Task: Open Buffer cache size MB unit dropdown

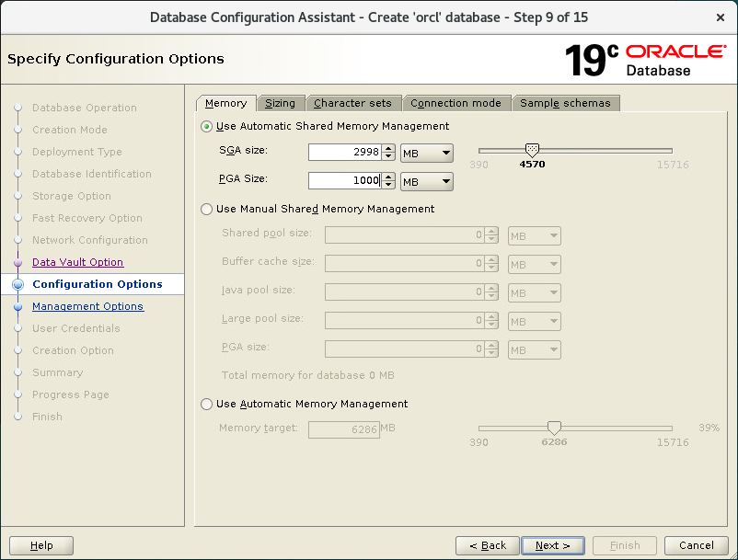Action: [x=535, y=265]
